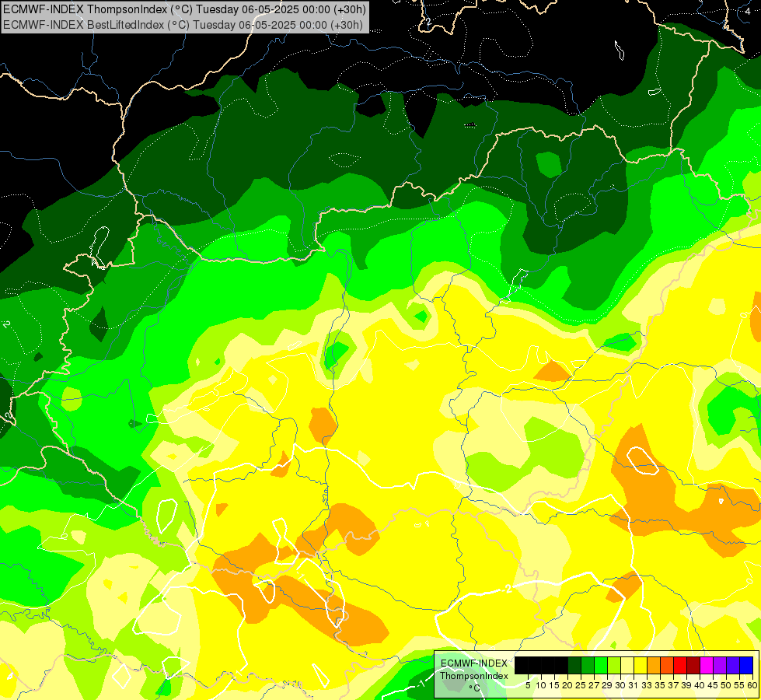Select the bright green 27–29 legend swatch

[601, 665]
